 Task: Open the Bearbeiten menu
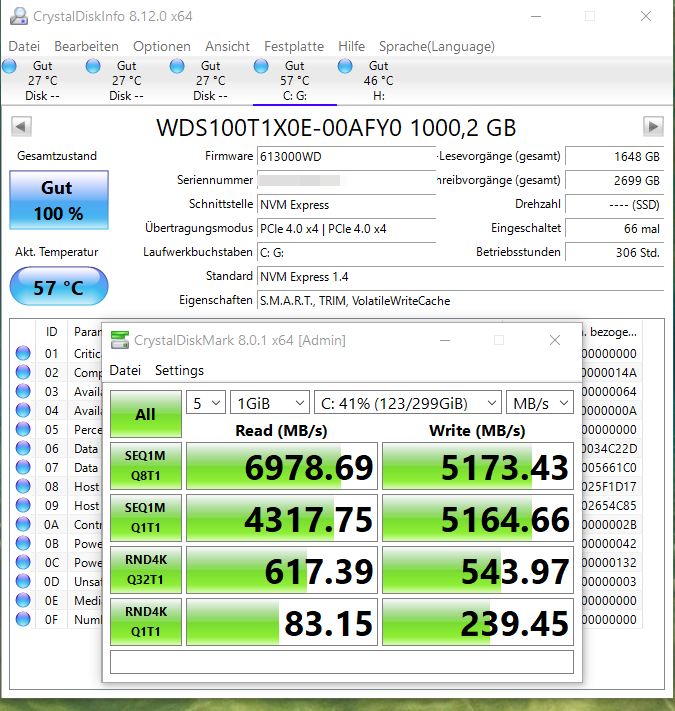86,46
